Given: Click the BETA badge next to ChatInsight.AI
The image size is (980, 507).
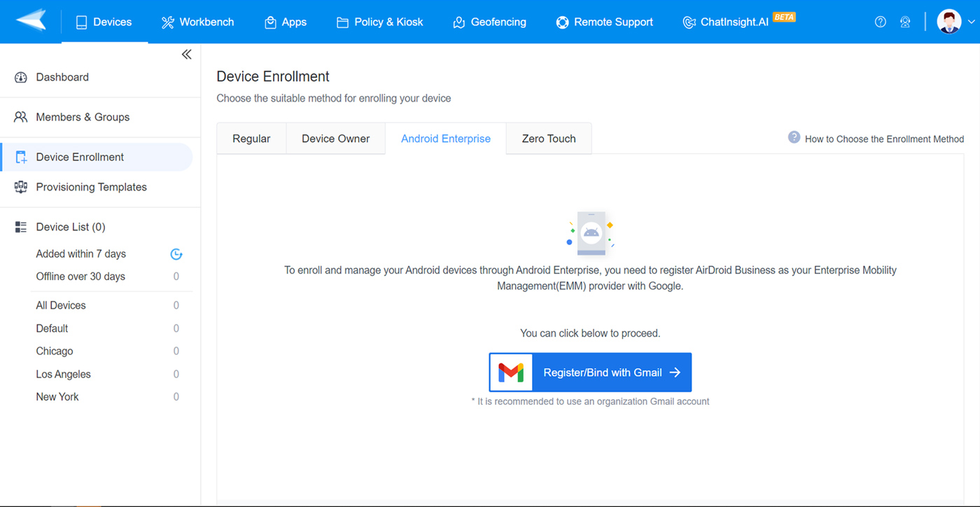Looking at the screenshot, I should pyautogui.click(x=784, y=17).
